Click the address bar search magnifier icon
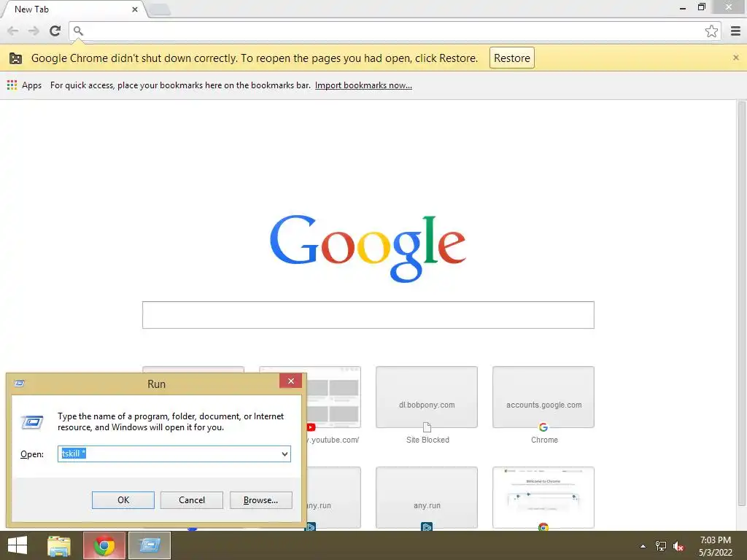The height and width of the screenshot is (560, 747). tap(78, 31)
